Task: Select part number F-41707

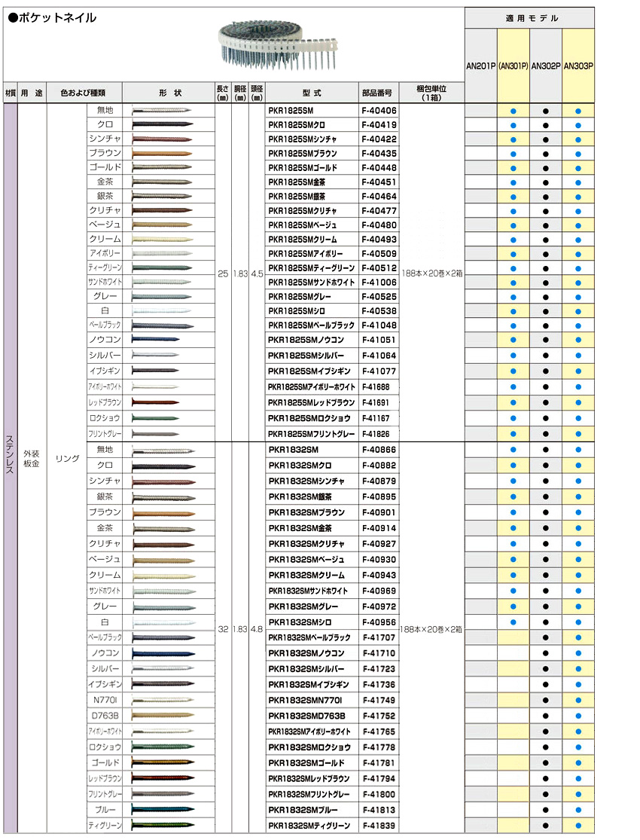Action: coord(379,637)
